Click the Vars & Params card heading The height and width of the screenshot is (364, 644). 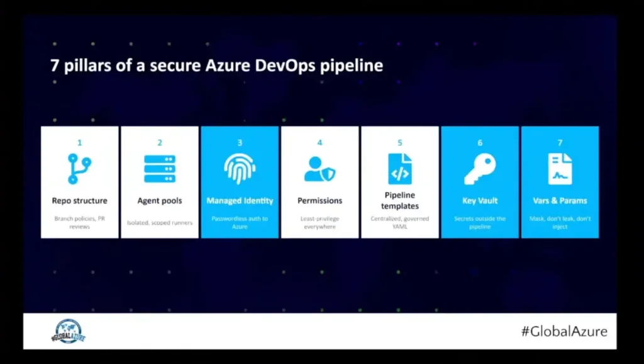coord(560,201)
